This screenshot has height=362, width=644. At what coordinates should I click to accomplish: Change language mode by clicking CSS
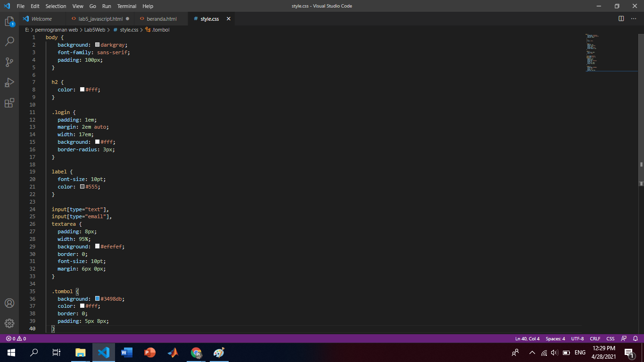pyautogui.click(x=610, y=338)
